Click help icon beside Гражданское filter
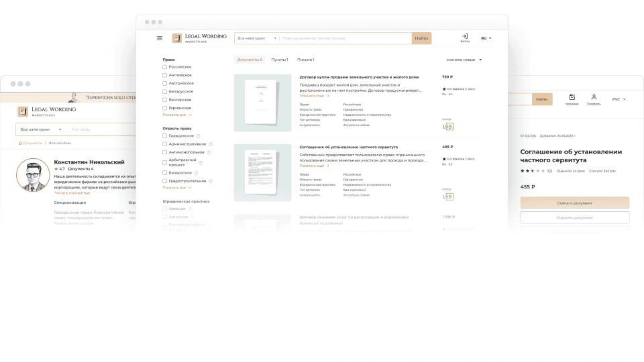This screenshot has width=644, height=362. (198, 136)
